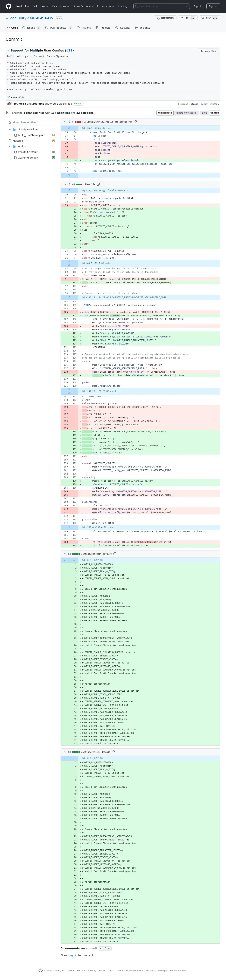Screen dimensions: 226x980
Task: Open the Open Source dropdown menu
Action: [x=83, y=6]
